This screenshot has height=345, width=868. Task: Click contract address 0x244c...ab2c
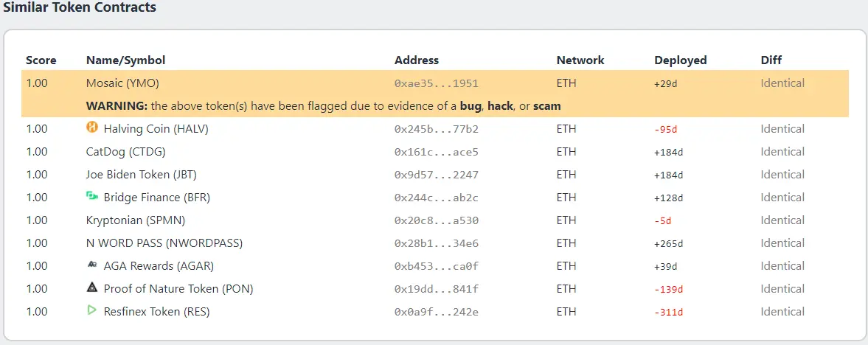tap(437, 198)
